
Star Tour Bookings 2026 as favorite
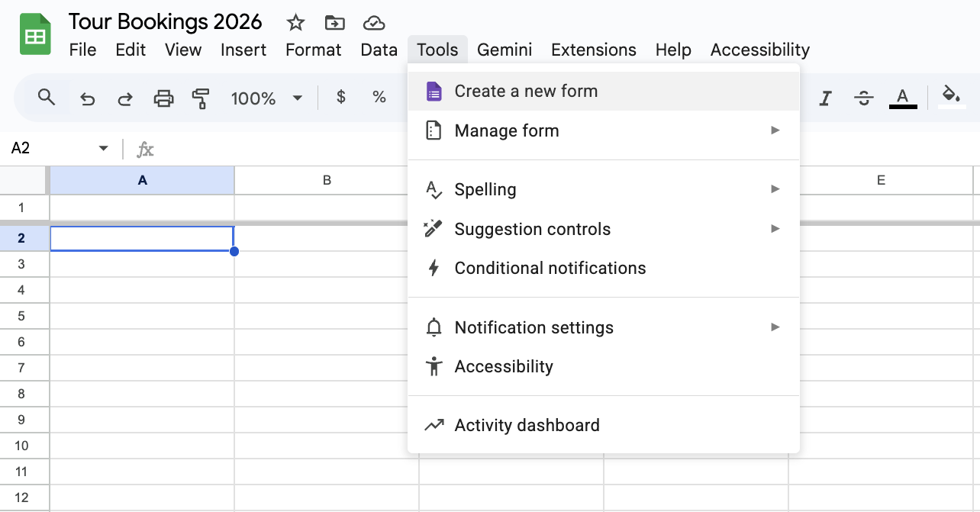coord(295,23)
